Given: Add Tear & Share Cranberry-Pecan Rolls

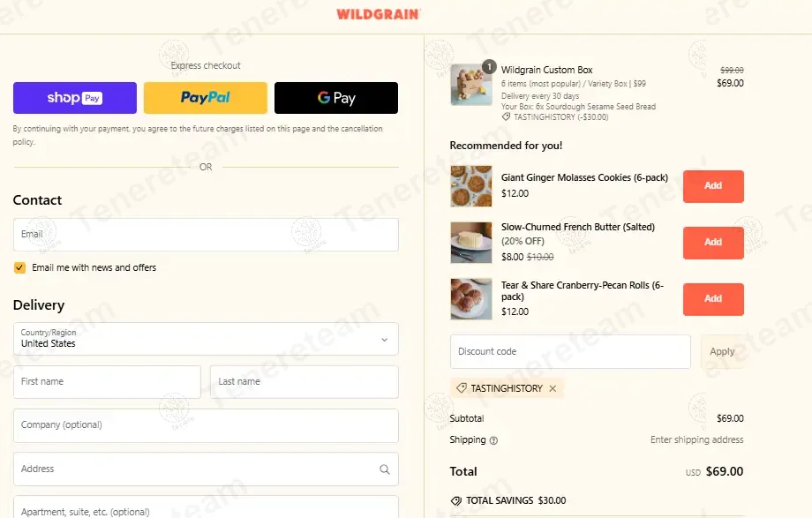Looking at the screenshot, I should [x=713, y=299].
